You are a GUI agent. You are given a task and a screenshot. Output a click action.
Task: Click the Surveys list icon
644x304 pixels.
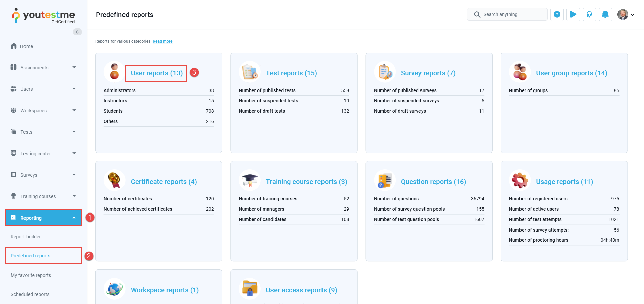click(14, 175)
